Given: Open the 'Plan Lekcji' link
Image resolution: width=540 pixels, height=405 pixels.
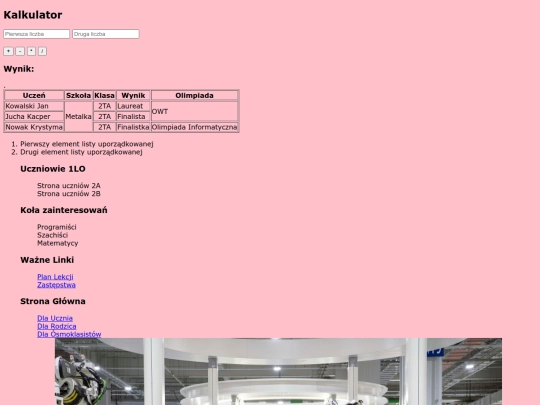Looking at the screenshot, I should [55, 277].
